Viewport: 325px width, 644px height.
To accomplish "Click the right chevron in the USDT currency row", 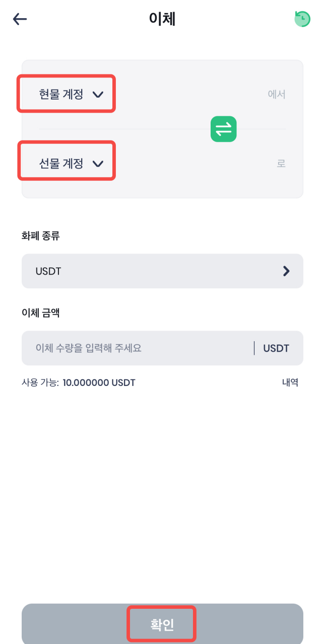I will (286, 271).
